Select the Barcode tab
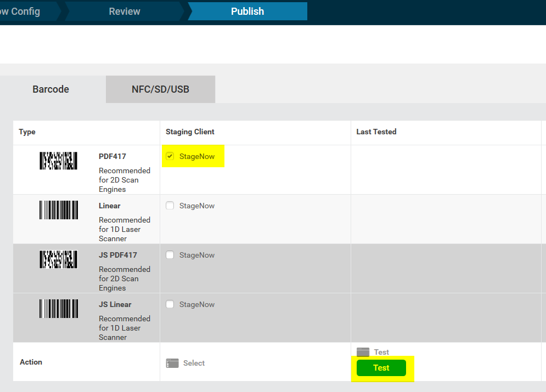546x392 pixels. tap(50, 89)
